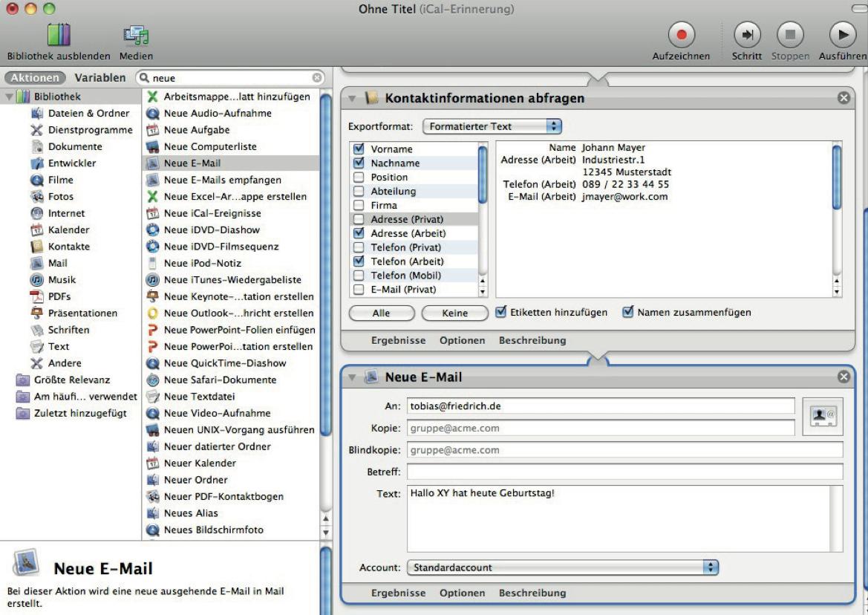Click the Neue iTunes-Wiedergabeliste icon

[153, 280]
